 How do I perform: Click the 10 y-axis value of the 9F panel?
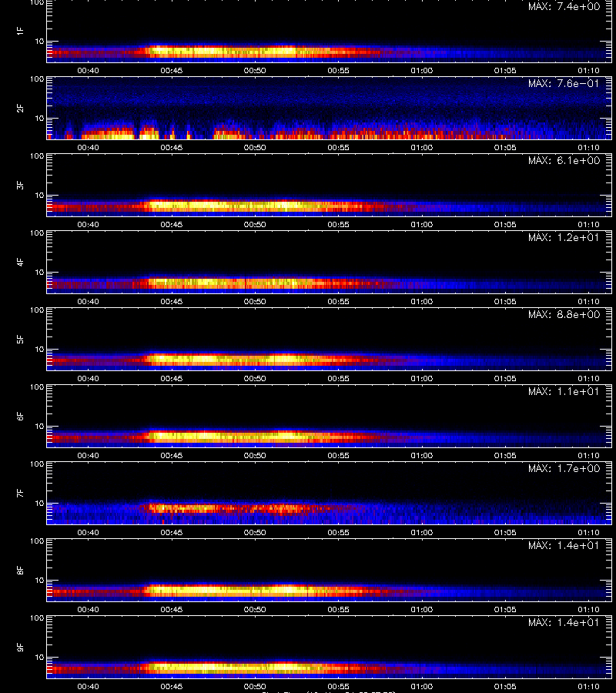pyautogui.click(x=39, y=658)
